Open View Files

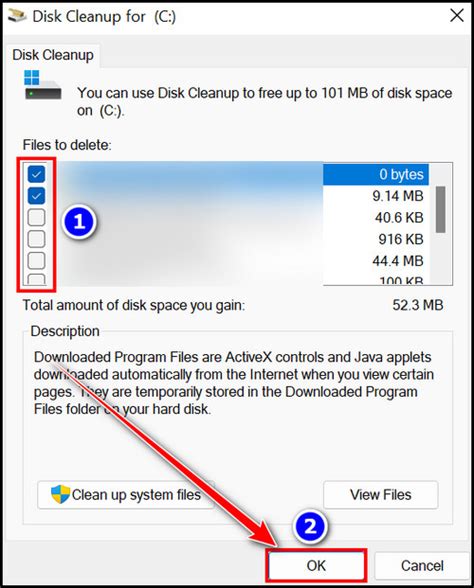(x=381, y=495)
